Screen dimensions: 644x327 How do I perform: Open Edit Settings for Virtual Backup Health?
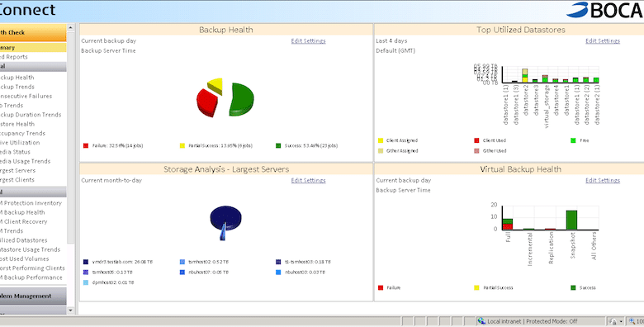point(603,180)
